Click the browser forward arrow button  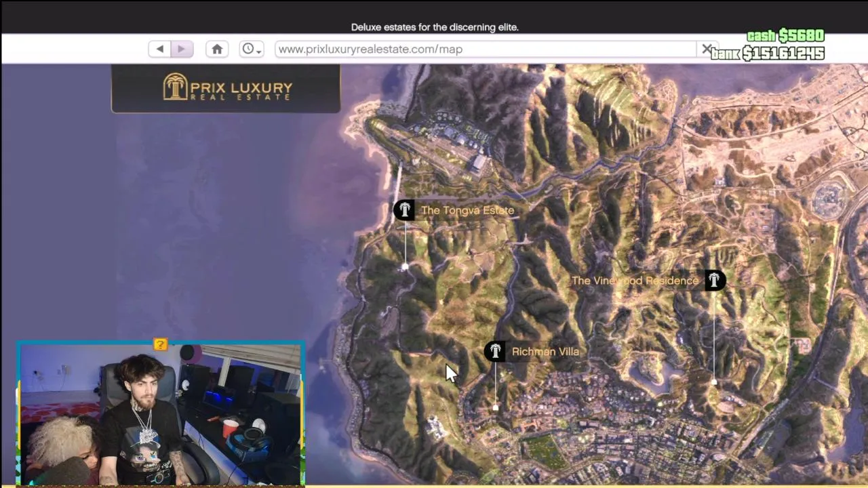click(182, 49)
